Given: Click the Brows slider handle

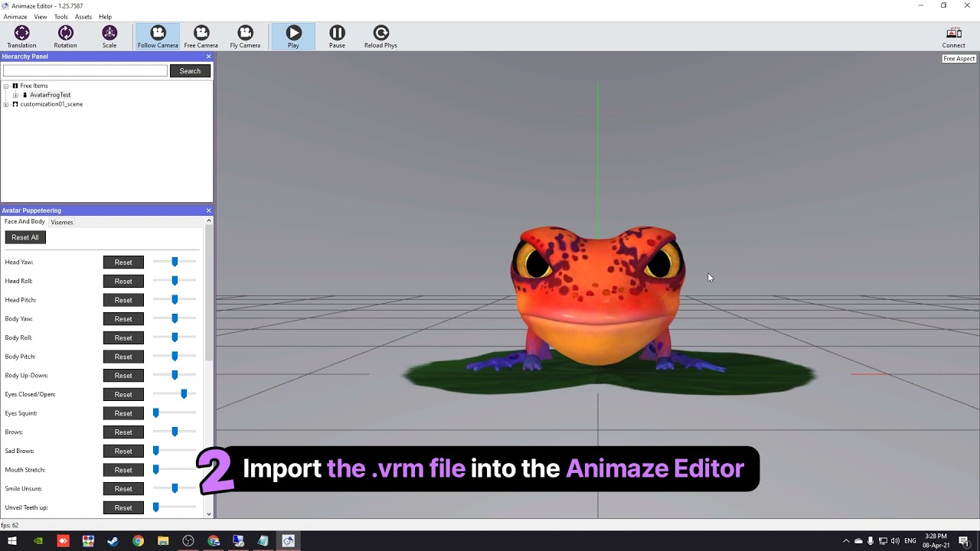Looking at the screenshot, I should pyautogui.click(x=175, y=432).
